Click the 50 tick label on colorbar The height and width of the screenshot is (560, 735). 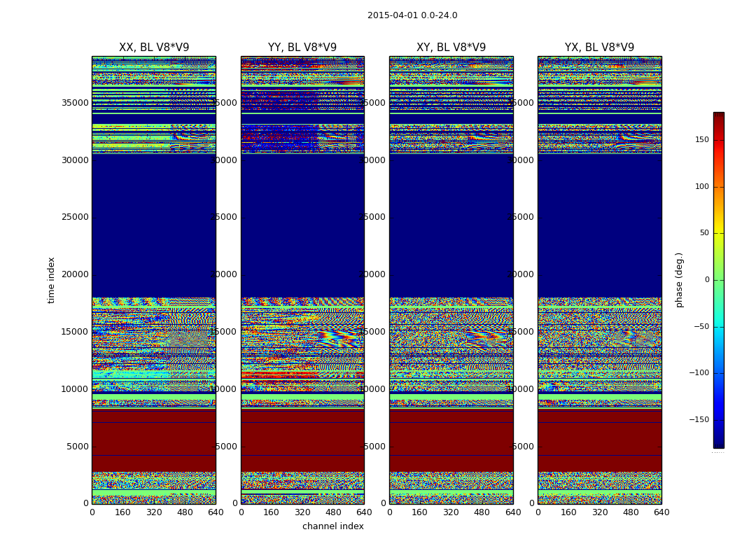704,233
